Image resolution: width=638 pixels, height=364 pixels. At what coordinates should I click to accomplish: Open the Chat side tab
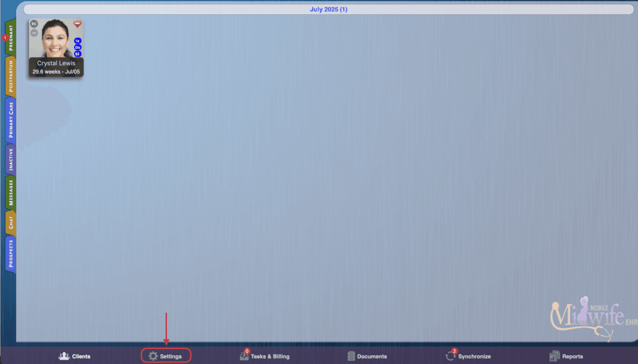[11, 223]
